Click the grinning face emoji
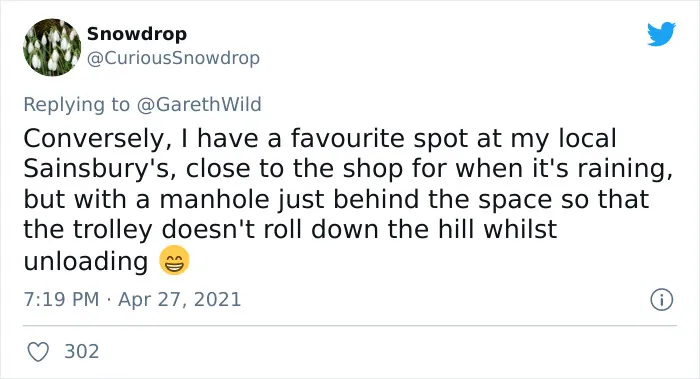 [x=175, y=260]
